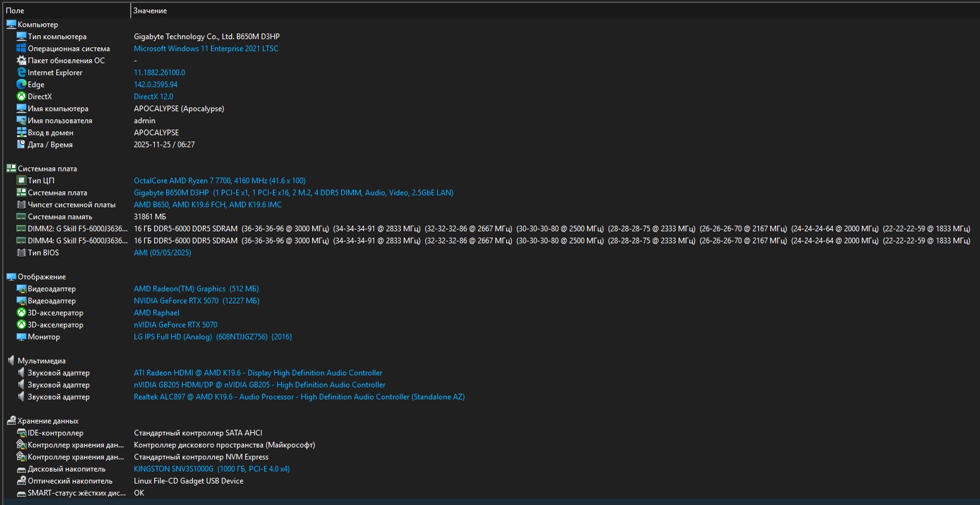Click the icon in the Стандартный контроллер NVM Express row
Image resolution: width=980 pixels, height=505 pixels.
click(21, 457)
